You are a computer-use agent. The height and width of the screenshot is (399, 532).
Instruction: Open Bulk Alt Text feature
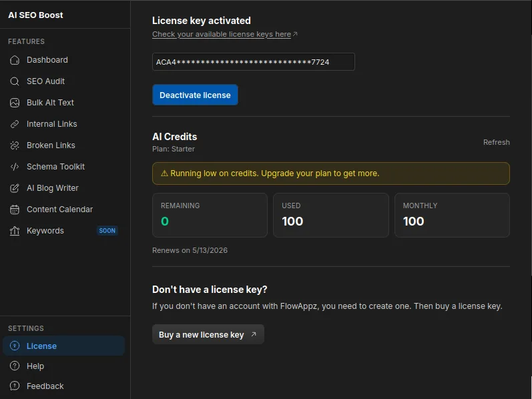[65, 103]
